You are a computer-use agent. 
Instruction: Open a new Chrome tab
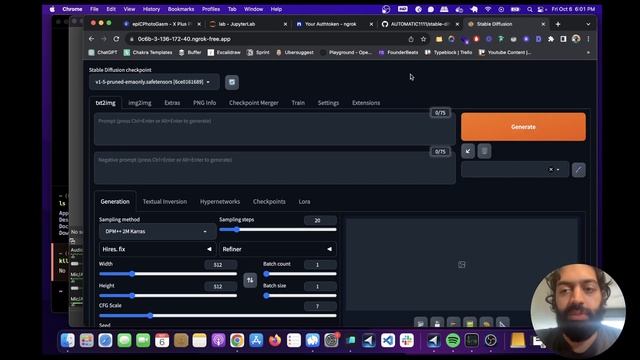pyautogui.click(x=558, y=24)
